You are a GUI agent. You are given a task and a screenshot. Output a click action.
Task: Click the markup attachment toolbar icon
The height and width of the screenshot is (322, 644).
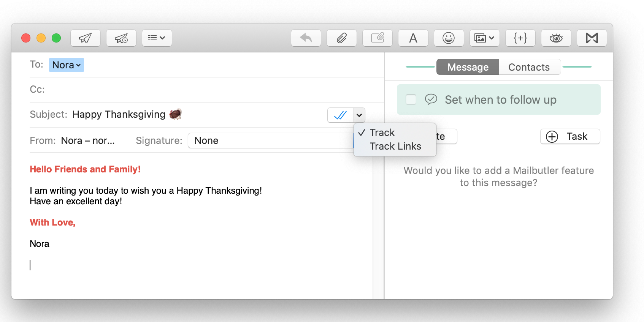click(378, 38)
